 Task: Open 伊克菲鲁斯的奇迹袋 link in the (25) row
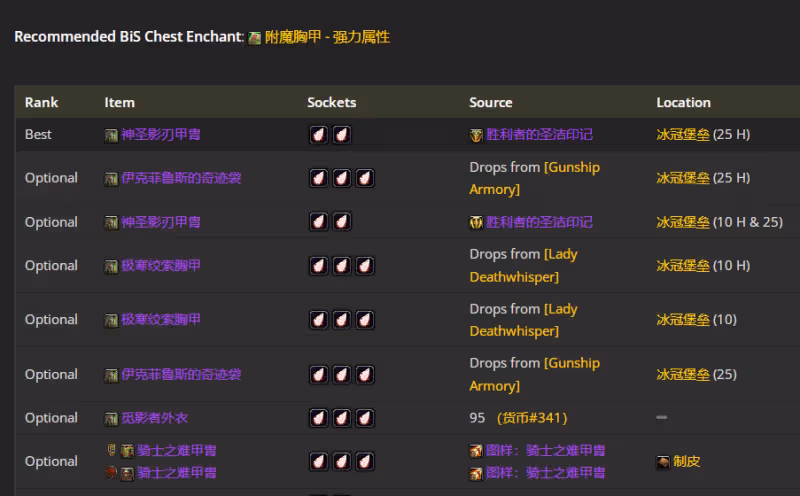[181, 375]
